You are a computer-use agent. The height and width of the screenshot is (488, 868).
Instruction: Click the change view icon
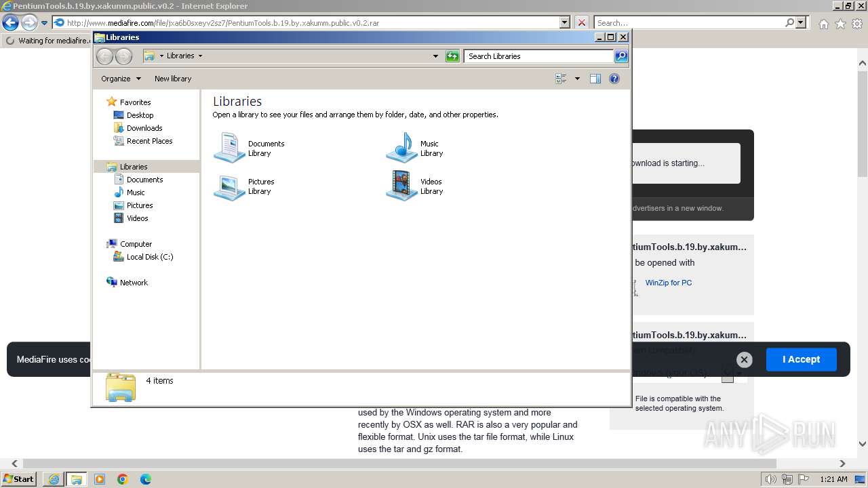[561, 79]
